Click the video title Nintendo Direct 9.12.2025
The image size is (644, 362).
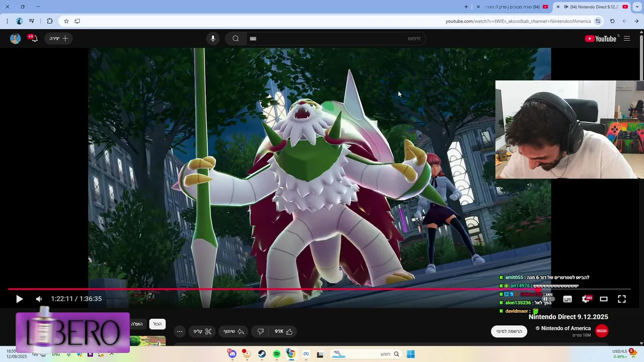(x=569, y=317)
